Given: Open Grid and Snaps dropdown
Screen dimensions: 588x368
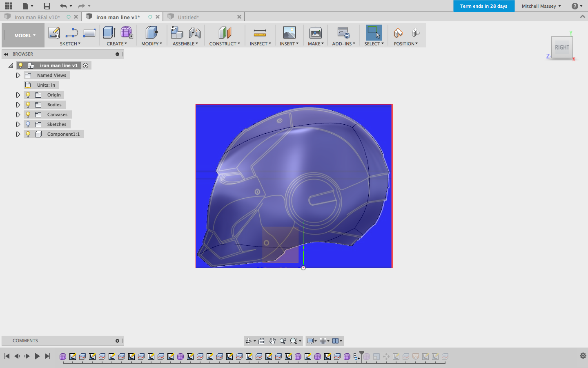Looking at the screenshot, I should [325, 341].
